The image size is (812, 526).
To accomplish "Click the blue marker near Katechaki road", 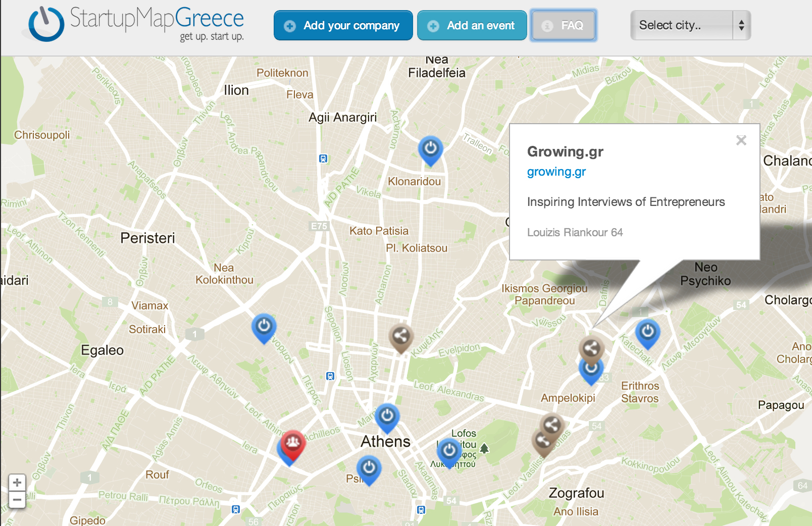I will 648,334.
